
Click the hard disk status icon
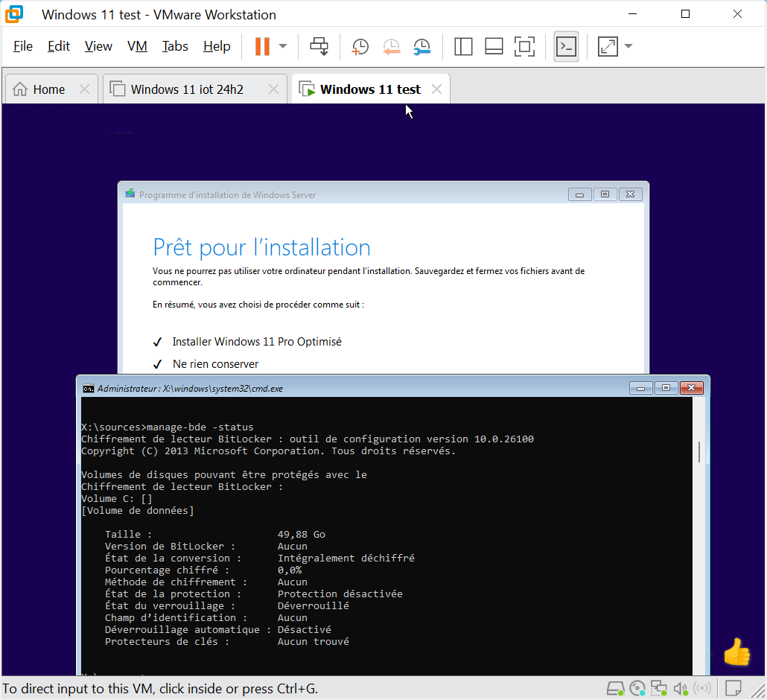click(615, 689)
